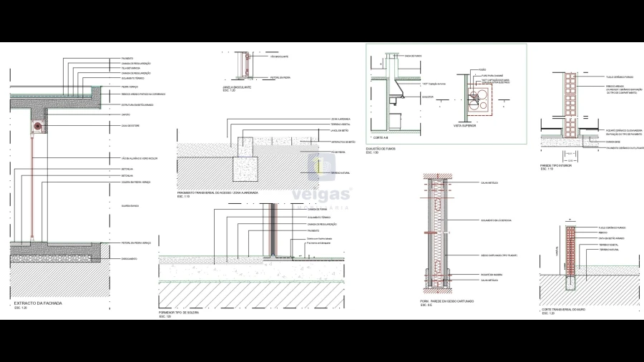This screenshot has height=362, width=644.
Task: Select the 'PAVIMENTO' annotation on the facade section
Action: (x=127, y=58)
